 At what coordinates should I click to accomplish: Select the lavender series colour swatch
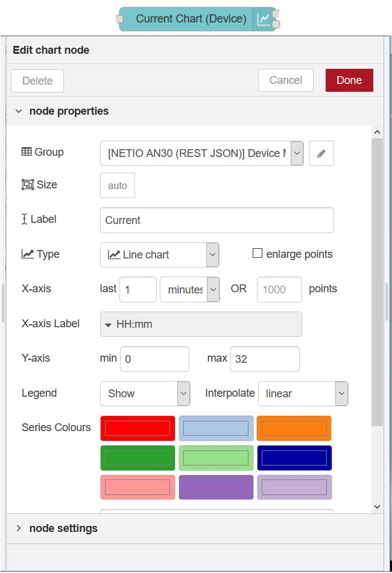coord(294,487)
